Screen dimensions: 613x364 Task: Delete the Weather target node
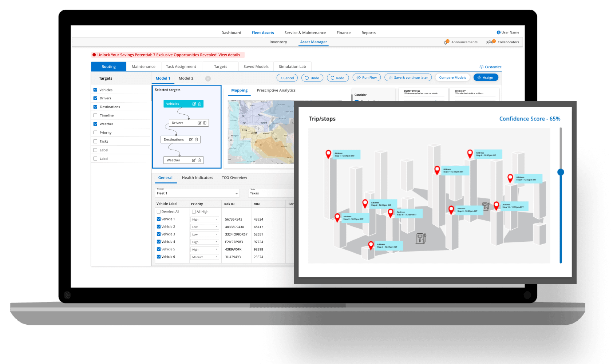[x=199, y=160]
